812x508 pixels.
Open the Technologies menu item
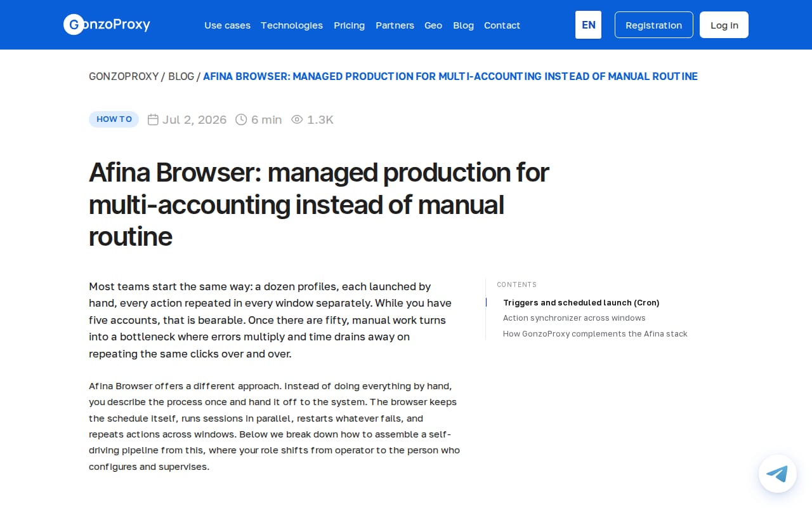click(x=292, y=25)
